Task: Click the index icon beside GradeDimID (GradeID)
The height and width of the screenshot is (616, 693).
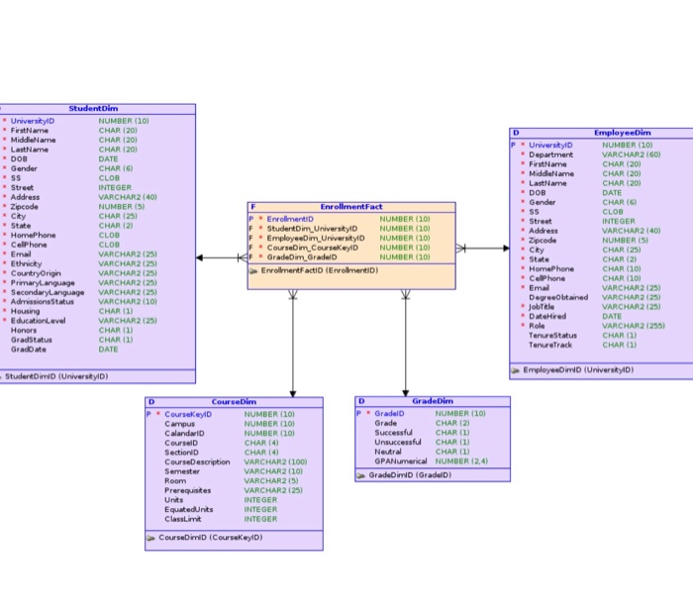Action: coord(360,475)
